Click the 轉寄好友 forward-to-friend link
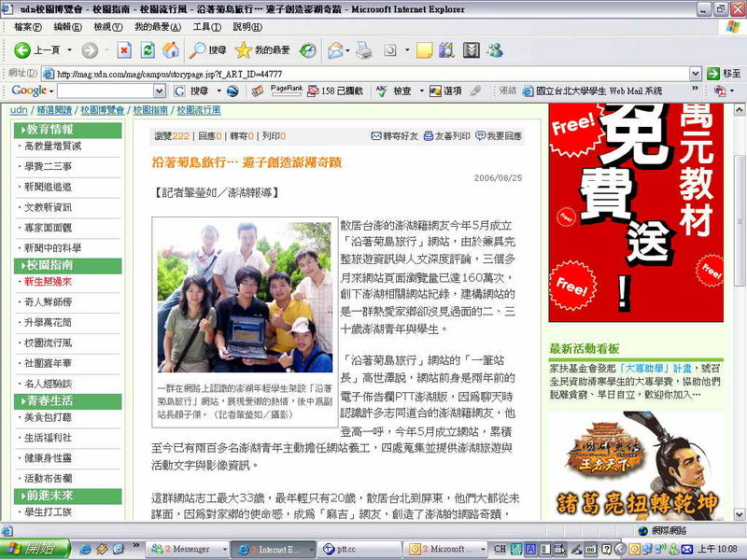Image resolution: width=747 pixels, height=560 pixels. (x=395, y=136)
